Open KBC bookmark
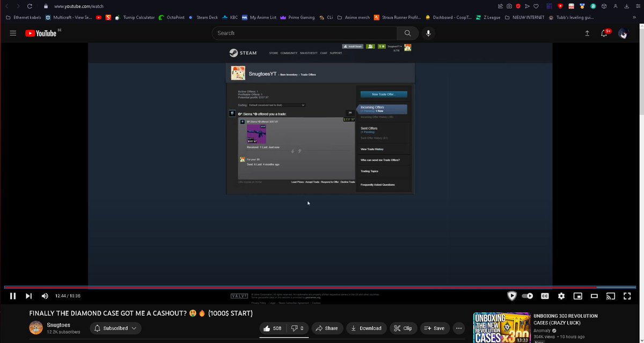 230,17
